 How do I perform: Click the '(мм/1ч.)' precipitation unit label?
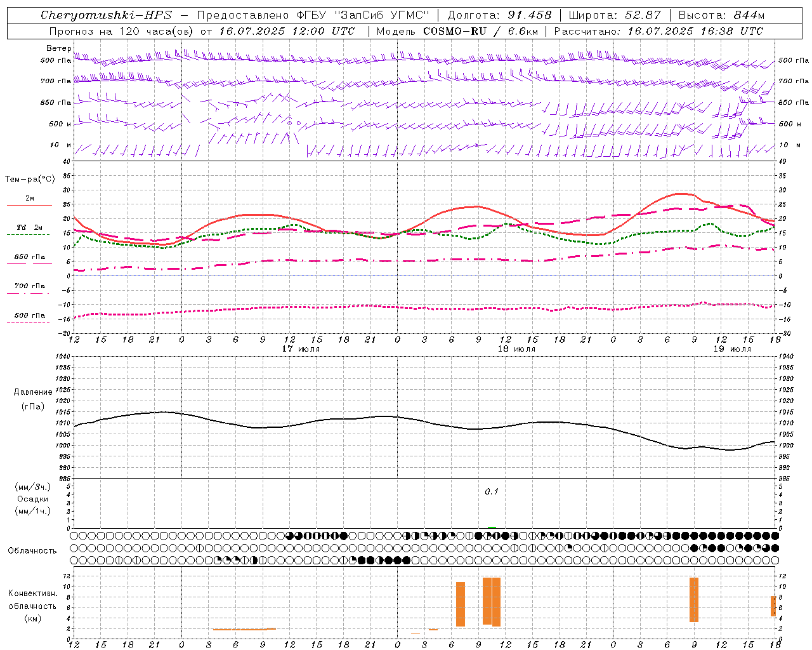[x=33, y=511]
